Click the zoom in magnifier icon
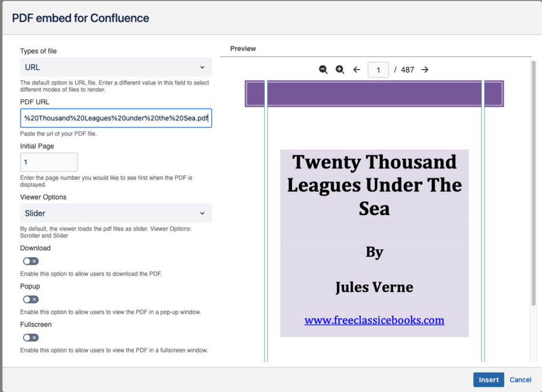This screenshot has width=542, height=392. click(x=340, y=70)
